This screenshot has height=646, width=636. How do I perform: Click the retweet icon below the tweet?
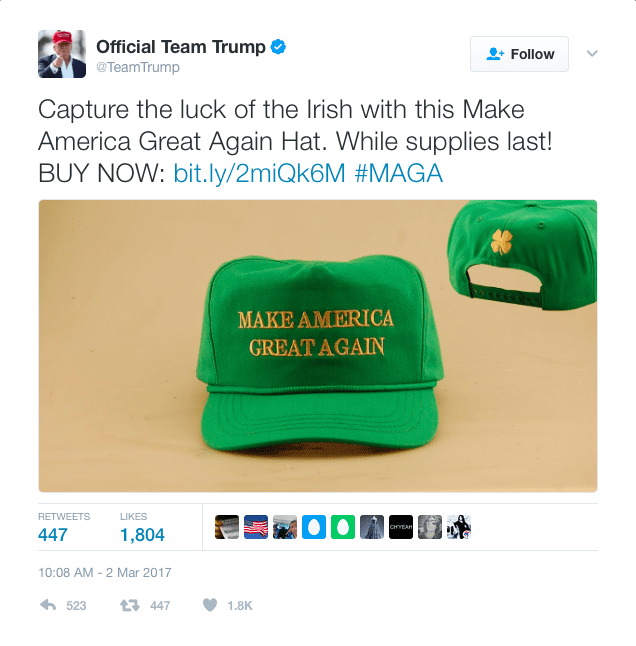pyautogui.click(x=130, y=605)
